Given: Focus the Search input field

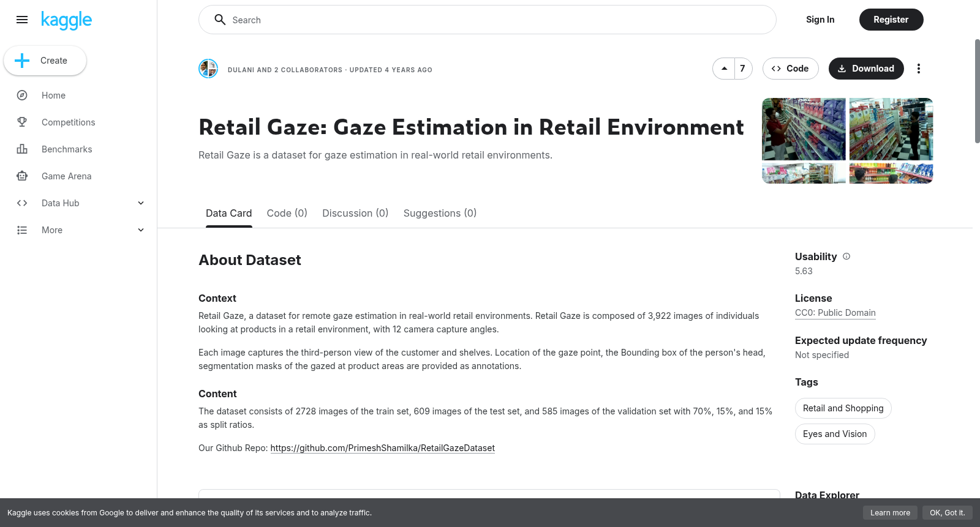Looking at the screenshot, I should pos(488,20).
